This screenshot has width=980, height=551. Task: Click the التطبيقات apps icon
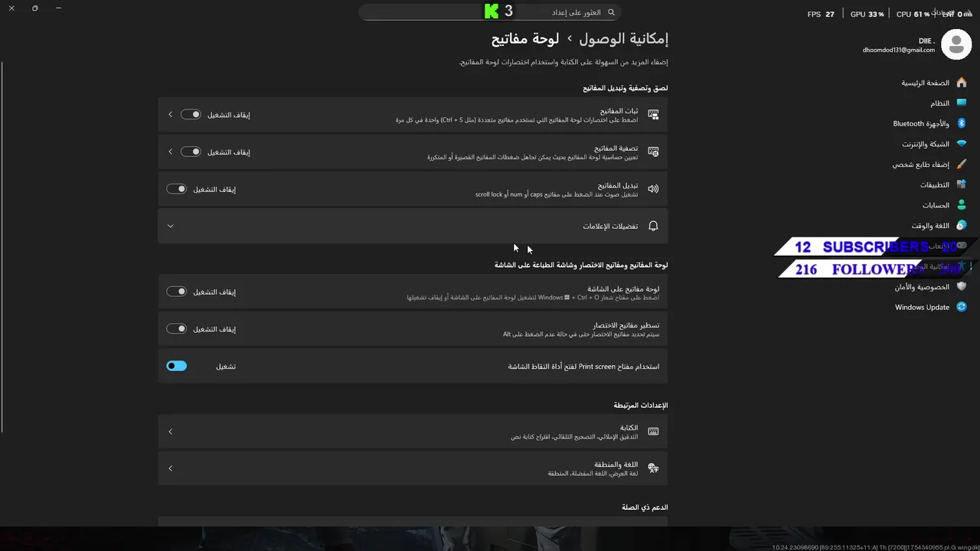pyautogui.click(x=962, y=184)
